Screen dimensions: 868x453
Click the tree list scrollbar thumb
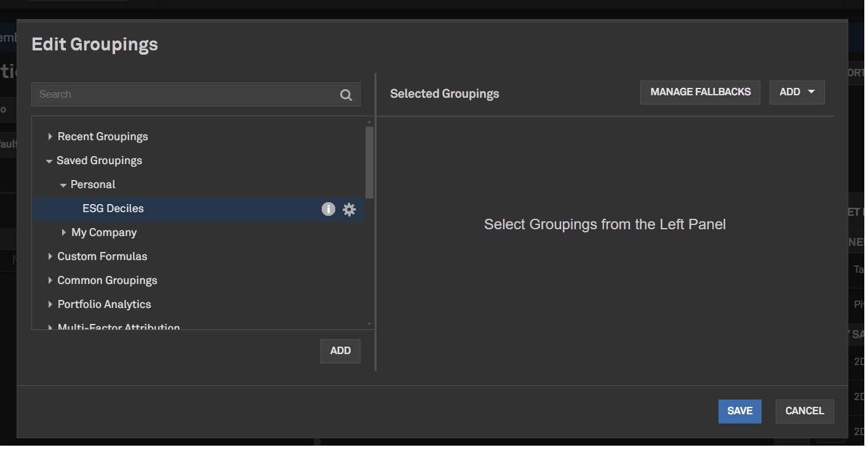tap(369, 162)
